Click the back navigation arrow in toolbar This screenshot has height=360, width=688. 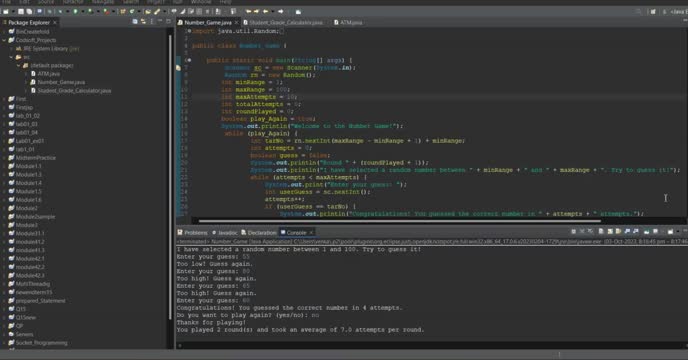265,11
